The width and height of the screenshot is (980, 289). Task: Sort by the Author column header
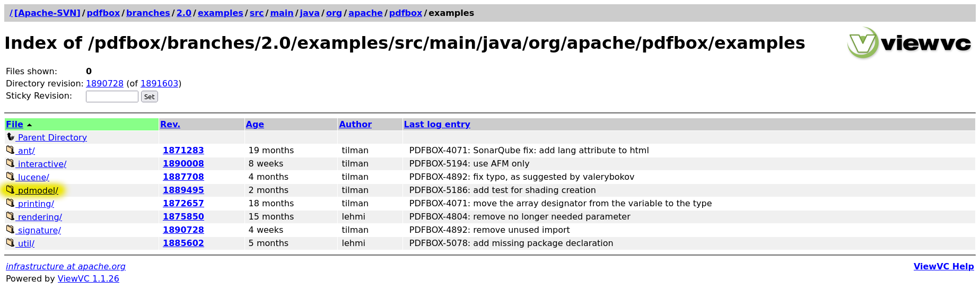[355, 124]
